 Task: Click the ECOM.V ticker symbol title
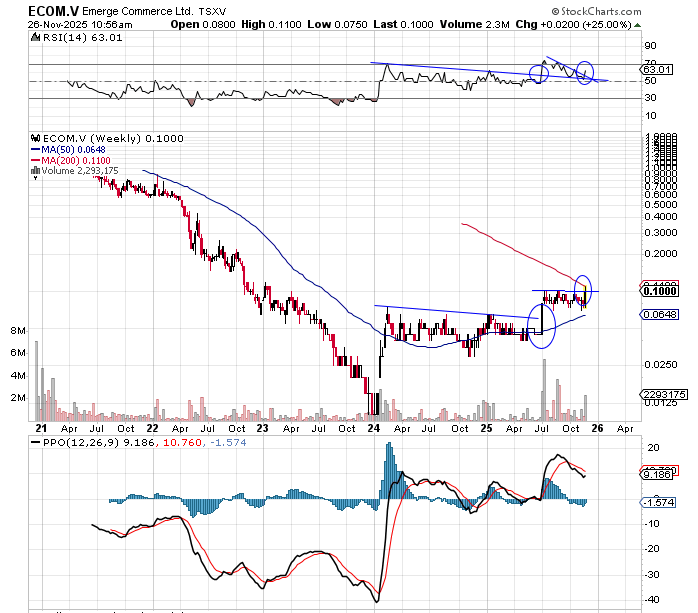coord(54,11)
